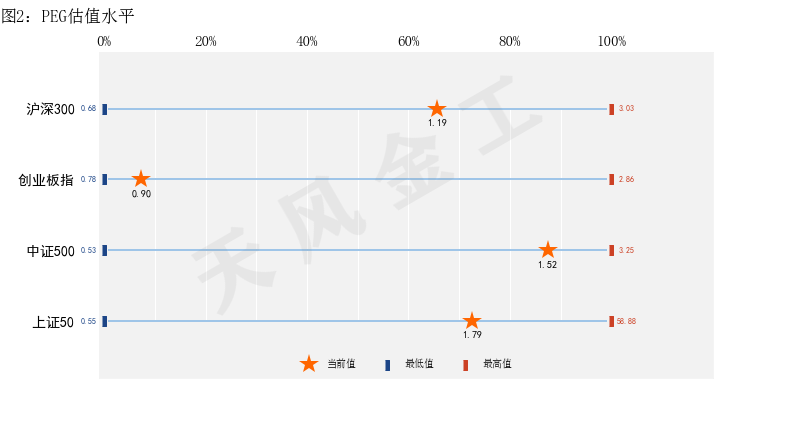Image resolution: width=792 pixels, height=432 pixels.
Task: Click the orange star on 沪深300 line
Action: [437, 109]
